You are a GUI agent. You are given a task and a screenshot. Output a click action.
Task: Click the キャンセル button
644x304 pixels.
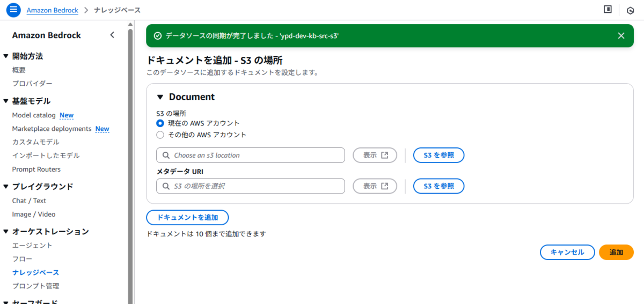tap(567, 253)
